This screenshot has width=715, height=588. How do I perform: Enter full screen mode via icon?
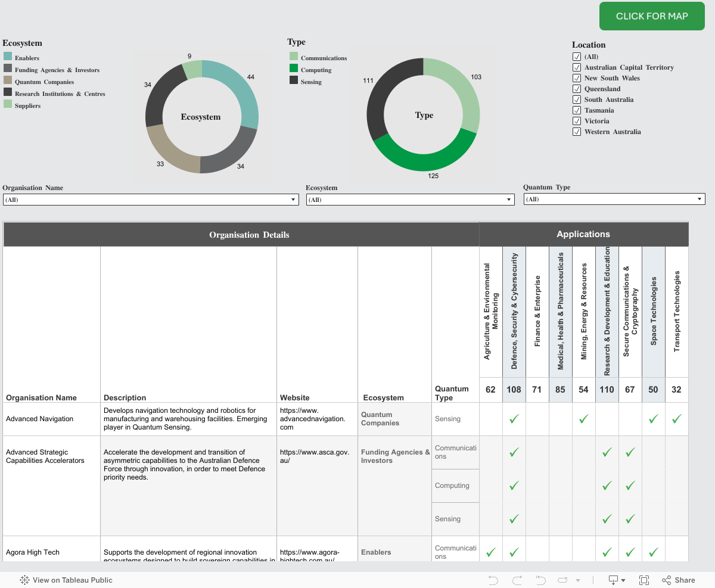click(x=644, y=580)
